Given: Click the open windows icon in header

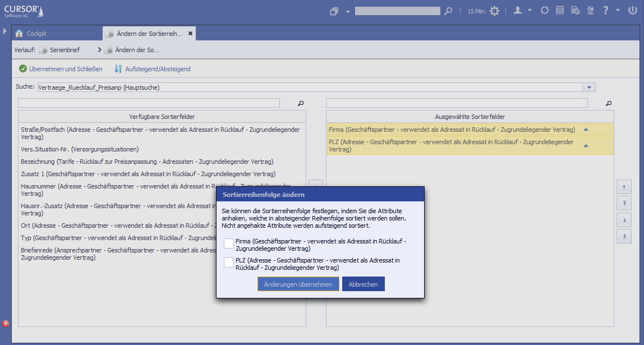Looking at the screenshot, I should pos(334,11).
